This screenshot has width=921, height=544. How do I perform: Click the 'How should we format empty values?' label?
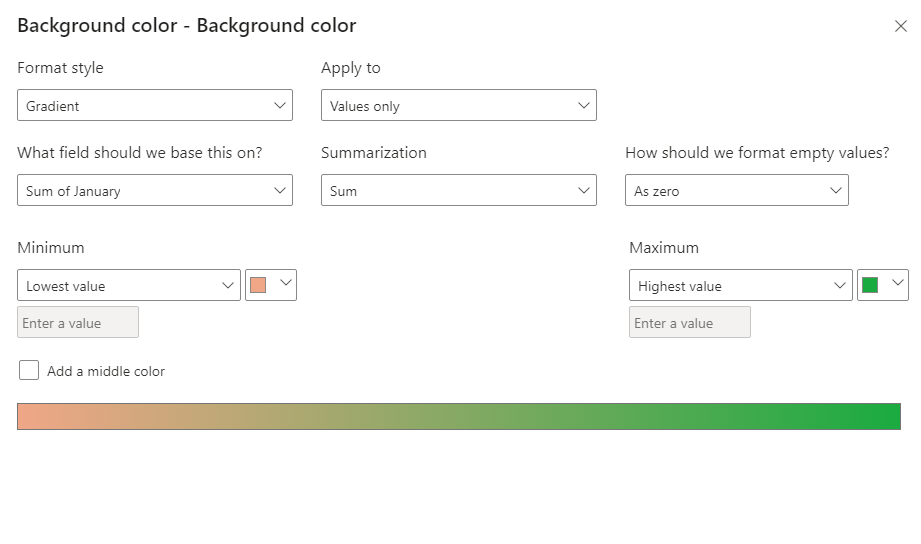point(757,153)
